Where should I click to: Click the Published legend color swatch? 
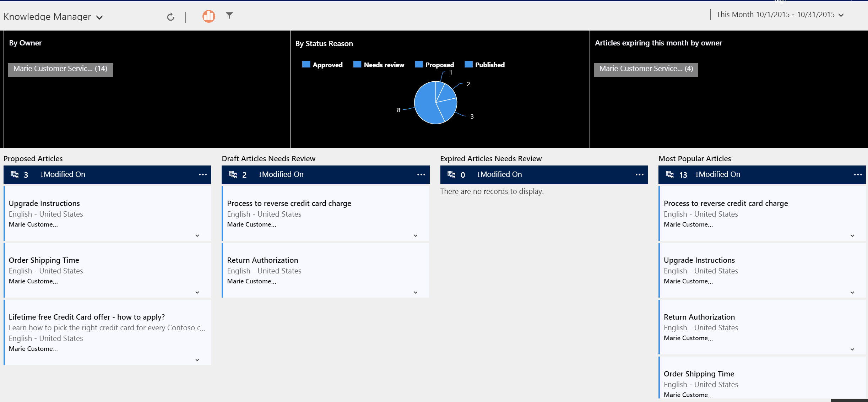[468, 64]
